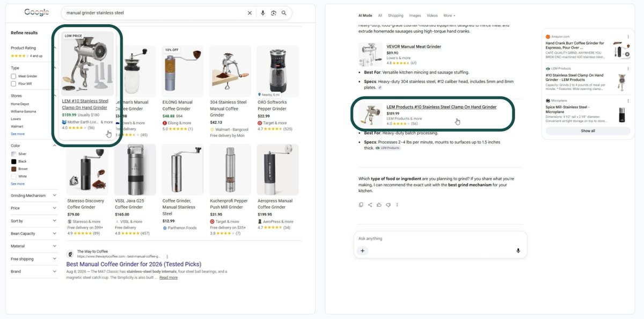Image resolution: width=644 pixels, height=319 pixels.
Task: Open LEM Products #10 Stainless Steel Clamp link
Action: [x=441, y=107]
